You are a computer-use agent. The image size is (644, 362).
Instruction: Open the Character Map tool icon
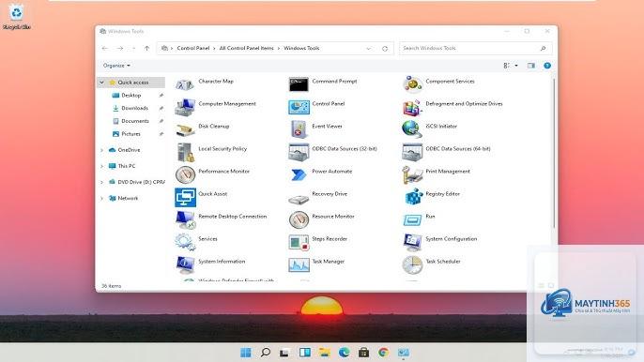(185, 84)
